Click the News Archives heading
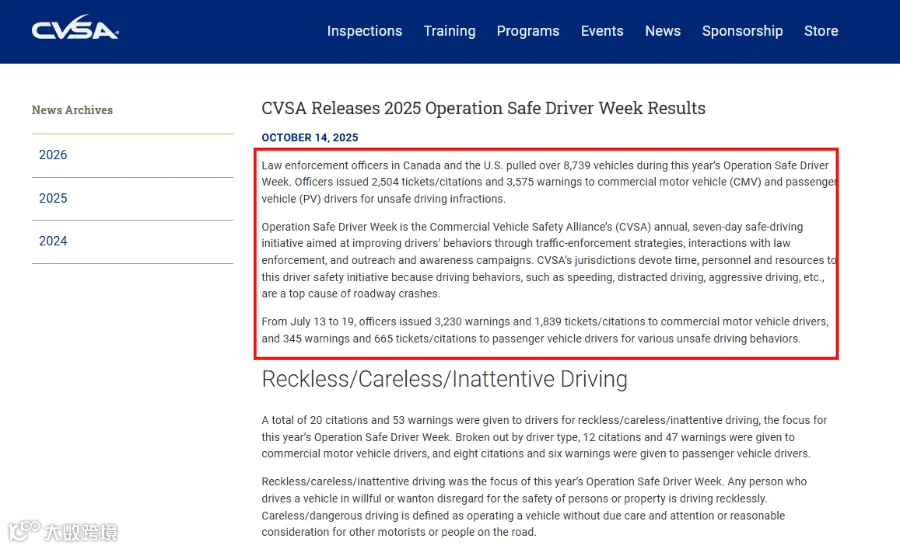 click(x=72, y=110)
